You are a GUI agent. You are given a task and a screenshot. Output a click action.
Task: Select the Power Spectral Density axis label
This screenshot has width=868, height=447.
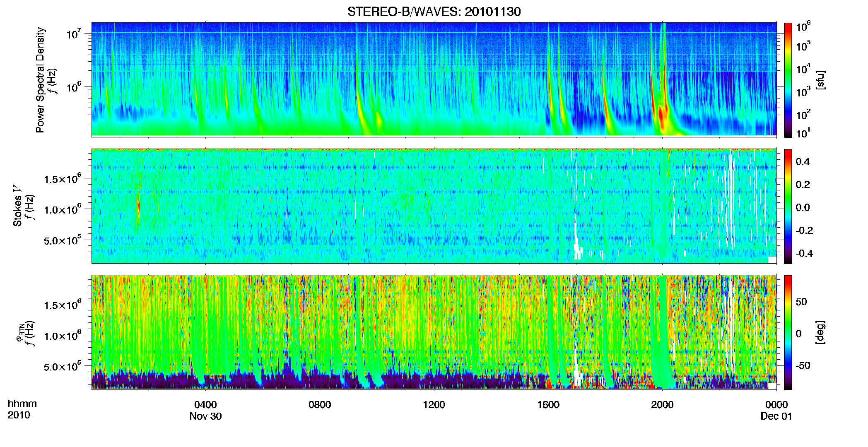[40, 80]
